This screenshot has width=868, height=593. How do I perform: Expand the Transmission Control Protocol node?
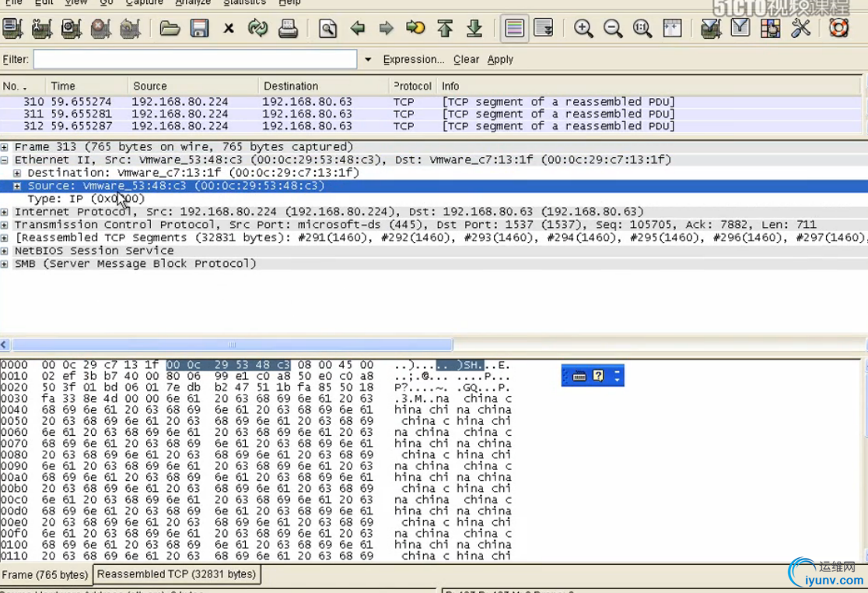click(5, 225)
